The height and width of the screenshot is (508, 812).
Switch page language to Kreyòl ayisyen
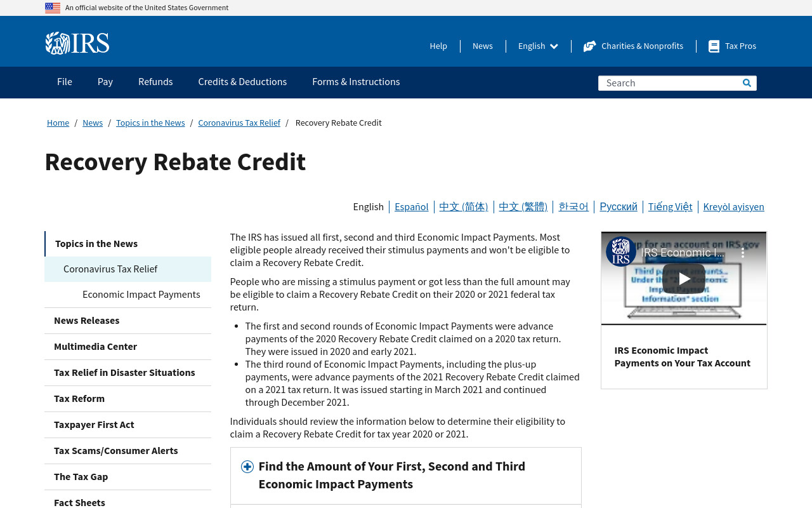coord(733,206)
